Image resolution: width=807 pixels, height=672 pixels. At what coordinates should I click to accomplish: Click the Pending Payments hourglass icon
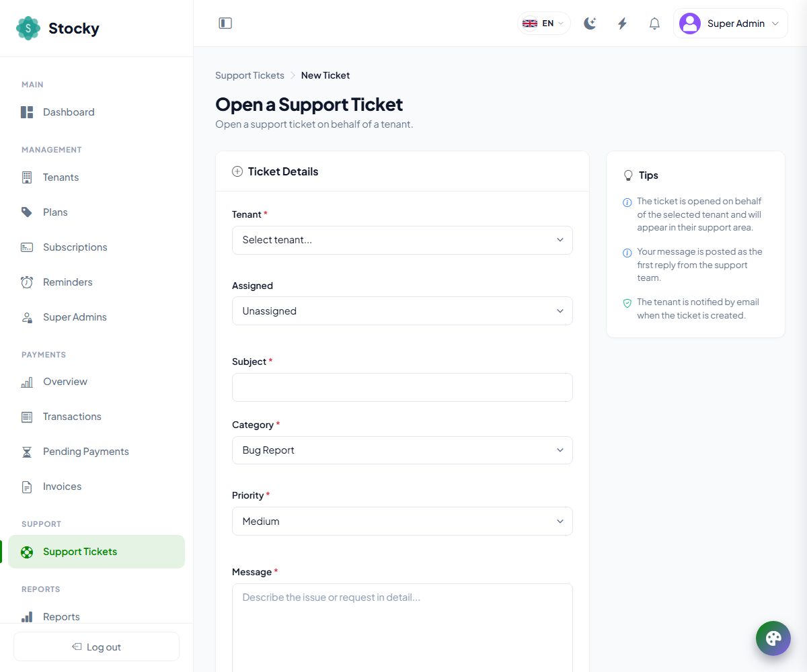point(27,452)
